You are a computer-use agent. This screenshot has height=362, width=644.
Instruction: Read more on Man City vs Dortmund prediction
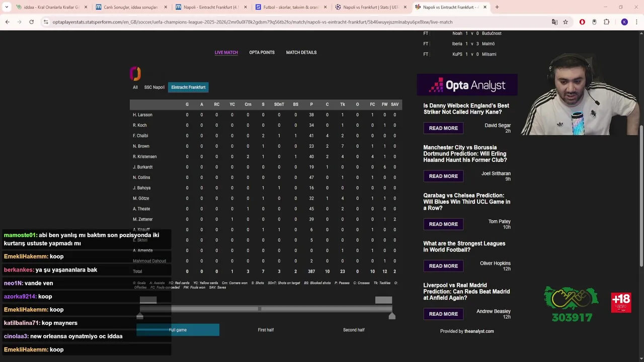click(443, 176)
